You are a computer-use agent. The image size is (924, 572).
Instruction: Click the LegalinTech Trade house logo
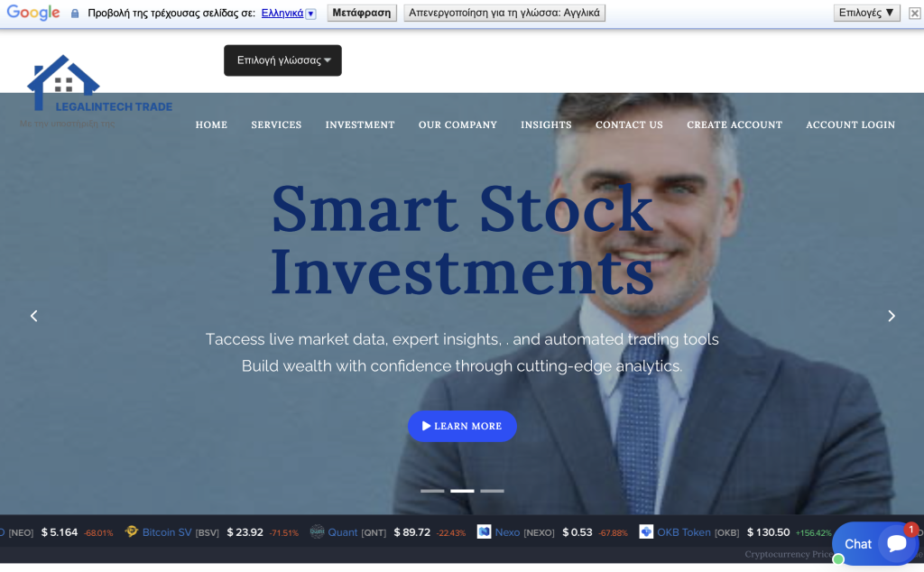pos(98,84)
